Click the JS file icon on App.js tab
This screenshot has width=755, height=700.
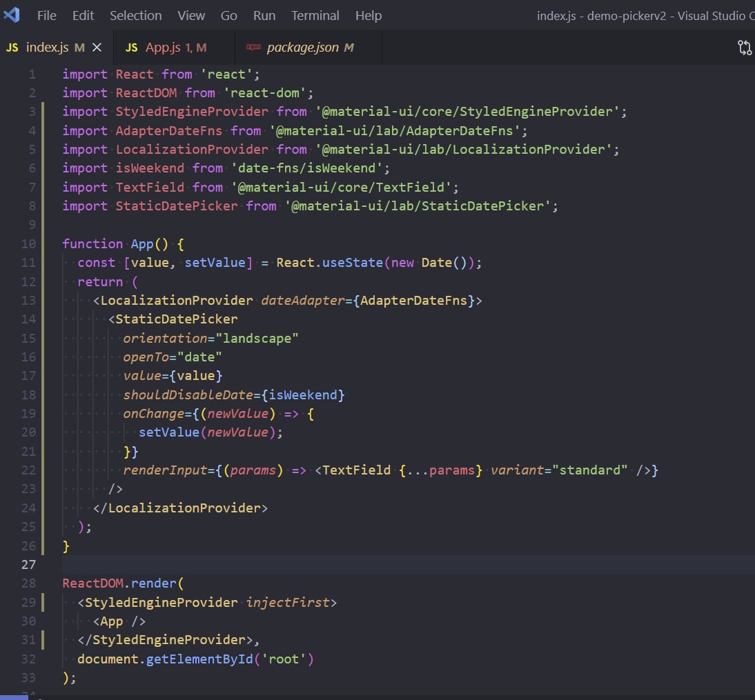[x=131, y=48]
